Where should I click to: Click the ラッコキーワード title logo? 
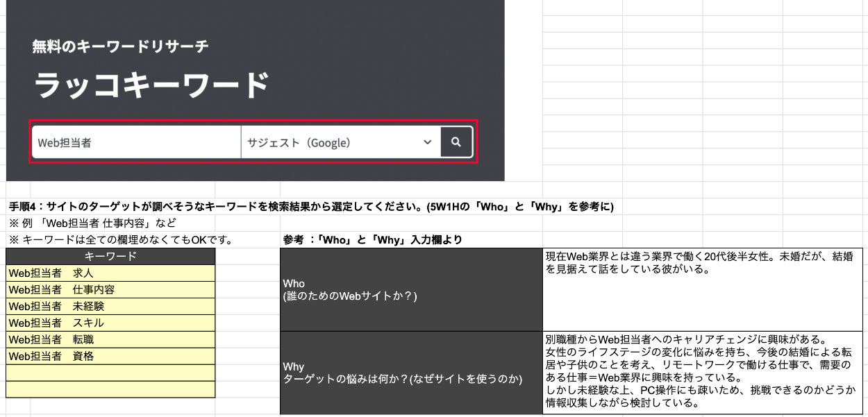tap(151, 85)
